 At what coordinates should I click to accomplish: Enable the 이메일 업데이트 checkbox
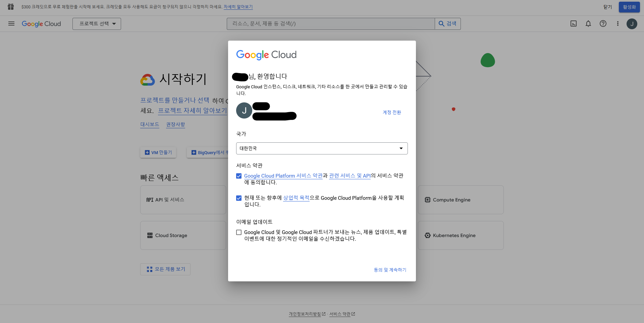pyautogui.click(x=239, y=232)
